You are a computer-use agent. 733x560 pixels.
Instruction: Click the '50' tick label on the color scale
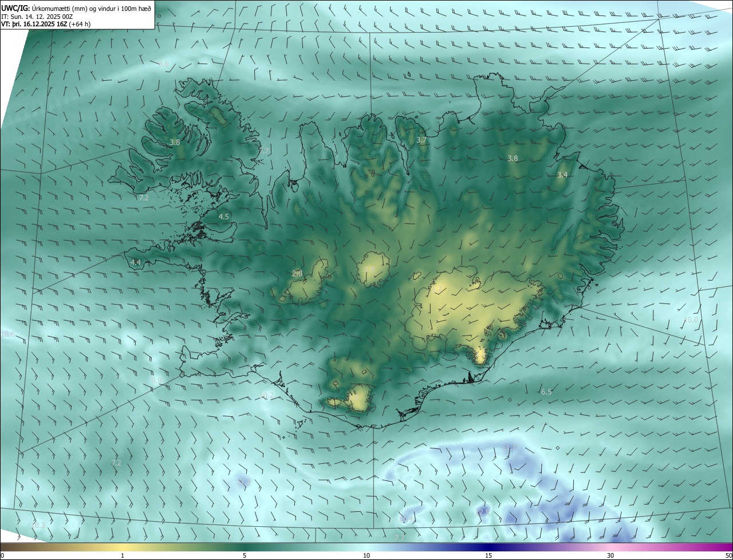[729, 555]
